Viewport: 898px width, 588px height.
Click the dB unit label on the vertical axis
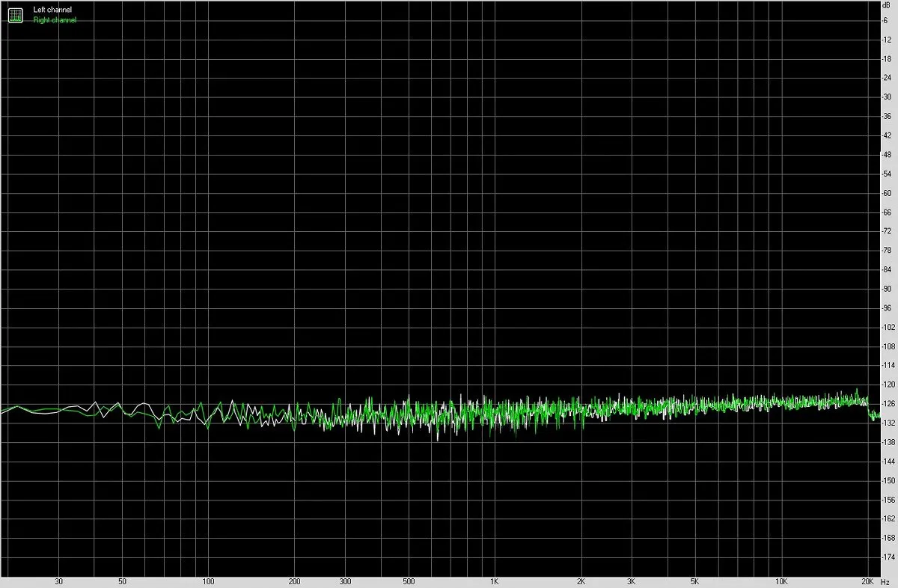coord(885,5)
